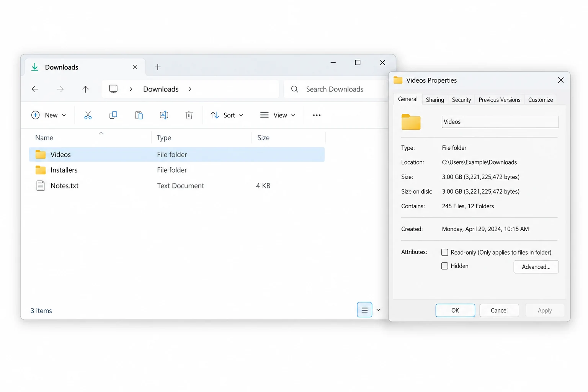Viewport: 588px width, 392px height.
Task: Close the Videos Properties dialog
Action: tap(561, 80)
